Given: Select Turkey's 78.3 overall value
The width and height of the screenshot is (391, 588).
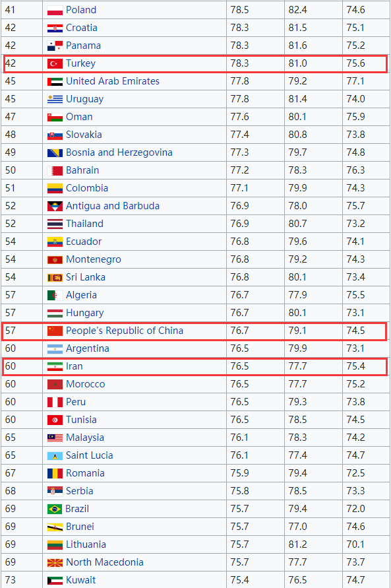Looking at the screenshot, I should [240, 63].
